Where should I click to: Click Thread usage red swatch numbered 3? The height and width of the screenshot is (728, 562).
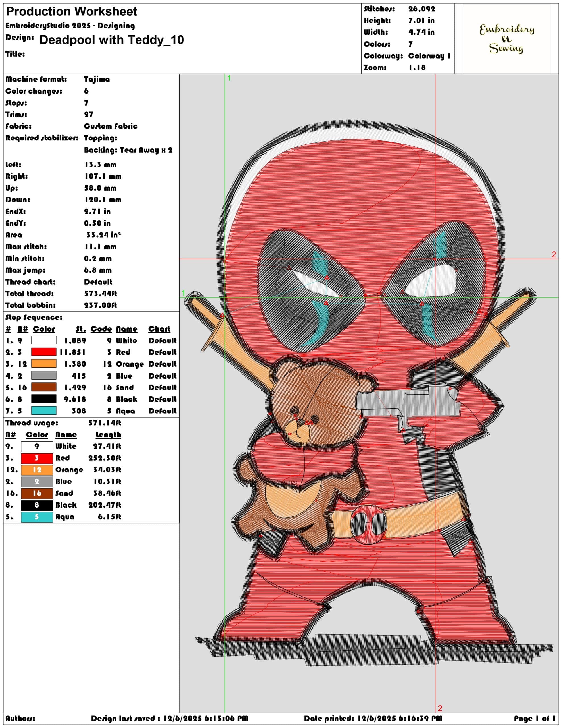coord(37,458)
